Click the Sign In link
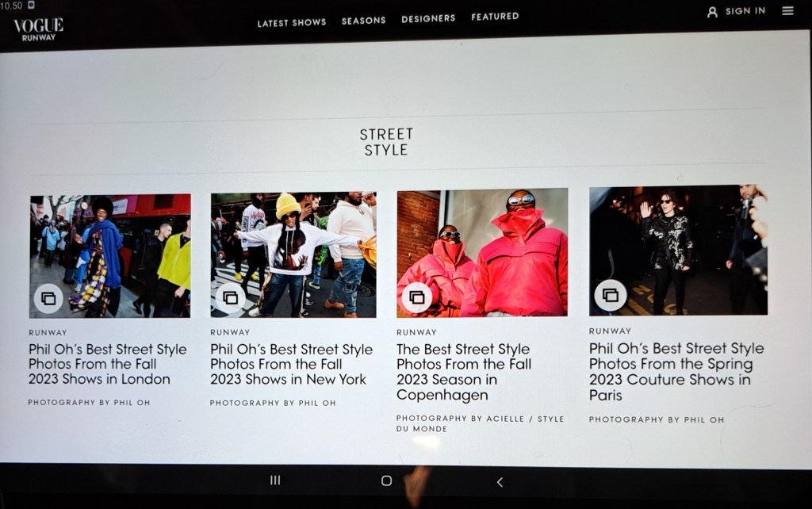This screenshot has height=509, width=812. (x=745, y=11)
